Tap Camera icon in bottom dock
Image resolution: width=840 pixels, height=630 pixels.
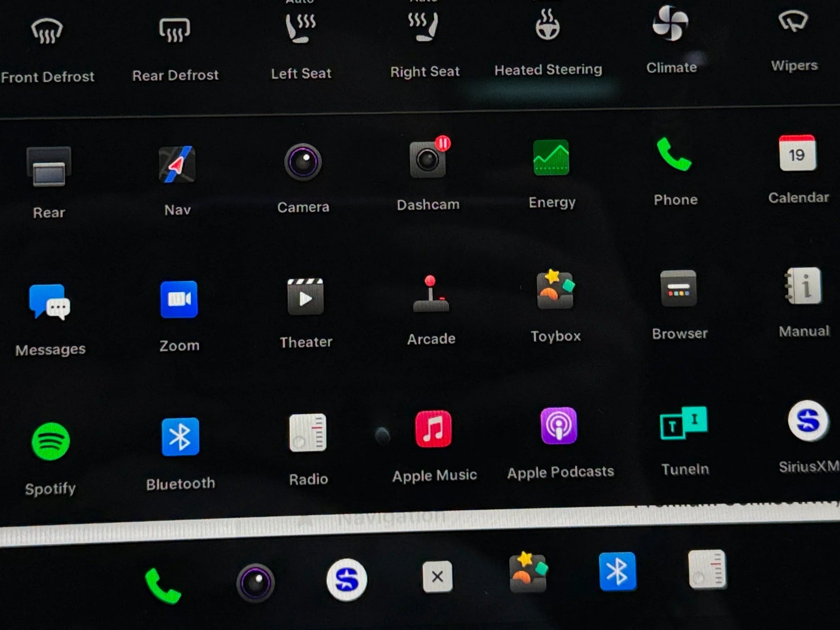tap(255, 583)
